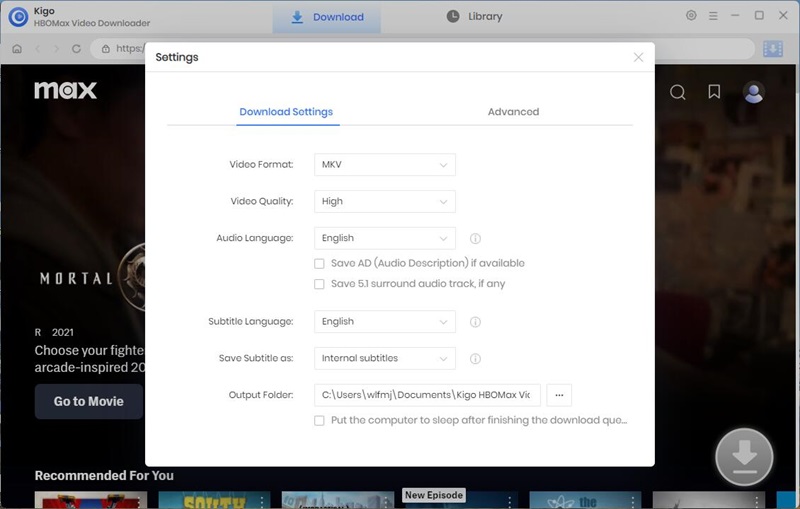
Task: Open the Max profile avatar
Action: (x=754, y=92)
